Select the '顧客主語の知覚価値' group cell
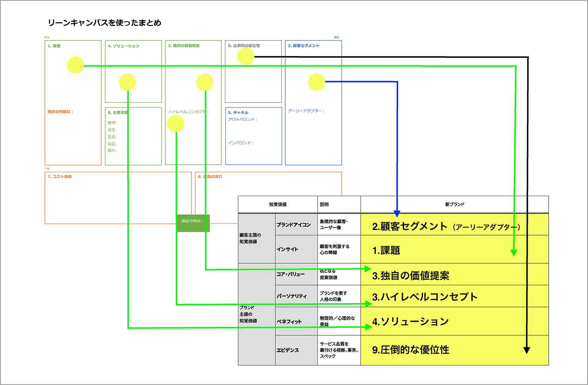Viewport: 588px width, 385px height. [257, 238]
